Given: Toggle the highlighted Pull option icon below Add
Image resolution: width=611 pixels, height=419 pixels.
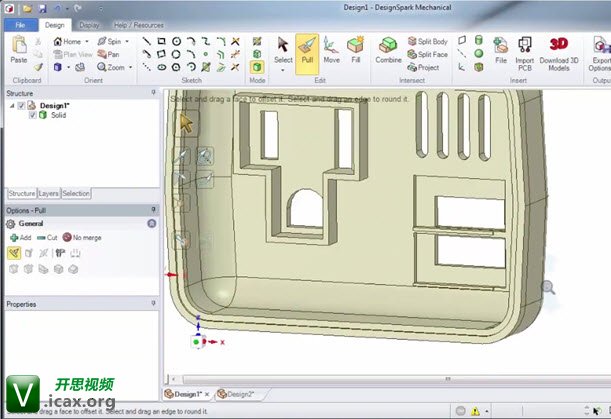Looking at the screenshot, I should pos(14,253).
